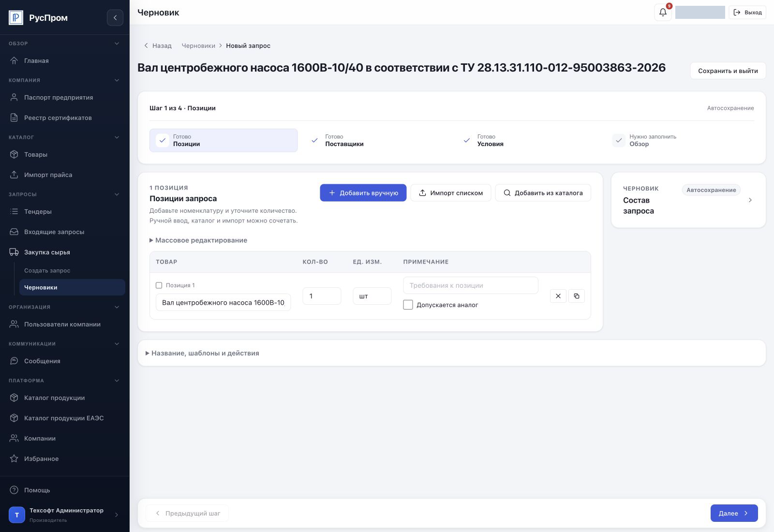Collapse the КАТАЛОГ sidebar group
The width and height of the screenshot is (774, 532).
(117, 137)
